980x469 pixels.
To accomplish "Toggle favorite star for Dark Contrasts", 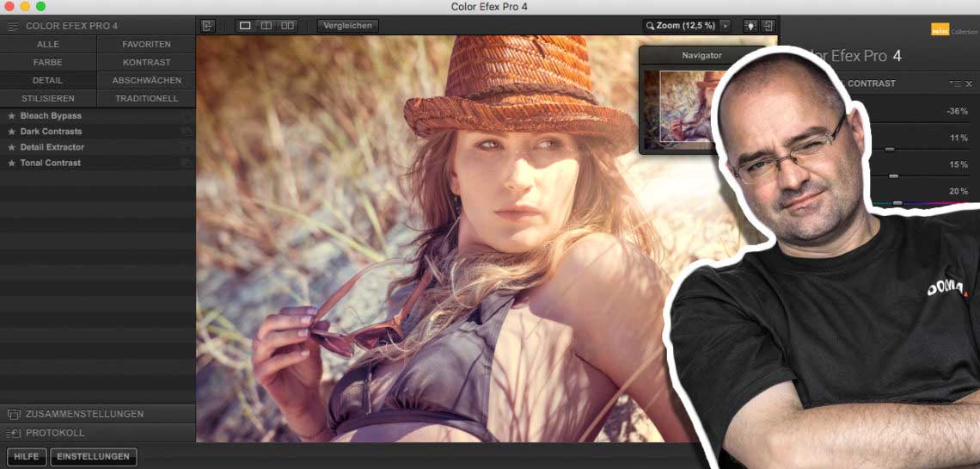I will pyautogui.click(x=11, y=132).
